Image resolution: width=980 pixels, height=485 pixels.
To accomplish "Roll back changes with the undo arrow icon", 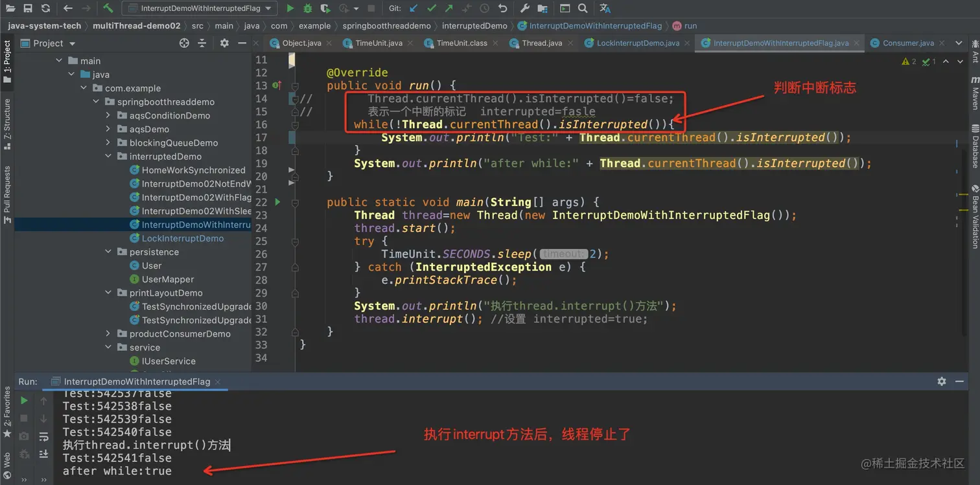I will [503, 8].
